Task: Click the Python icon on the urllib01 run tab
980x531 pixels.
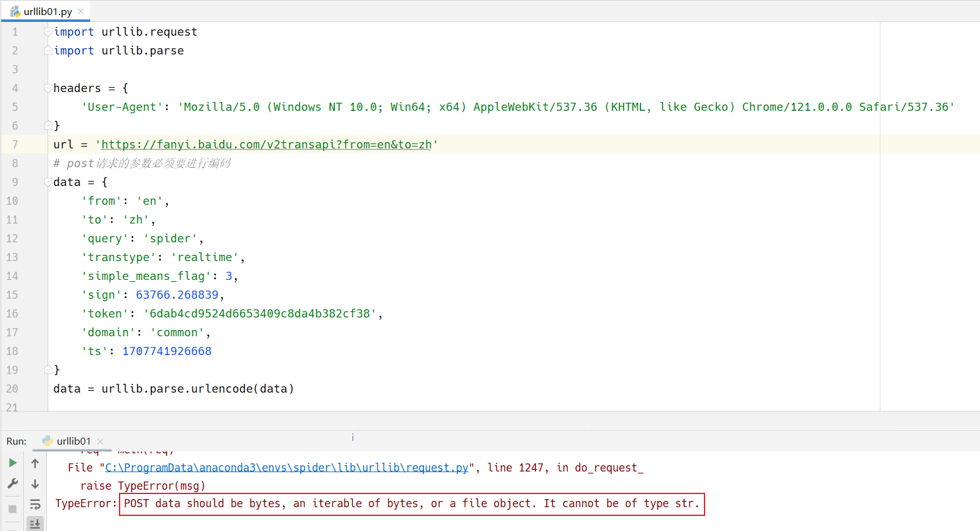Action: point(47,441)
